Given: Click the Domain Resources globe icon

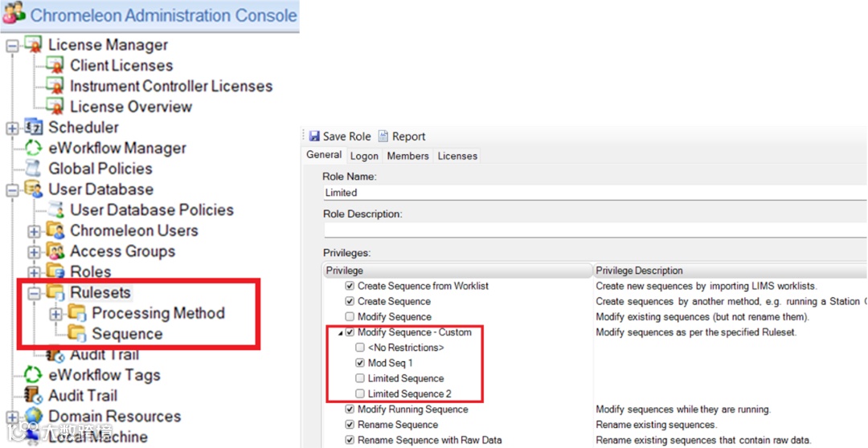Looking at the screenshot, I should point(33,417).
